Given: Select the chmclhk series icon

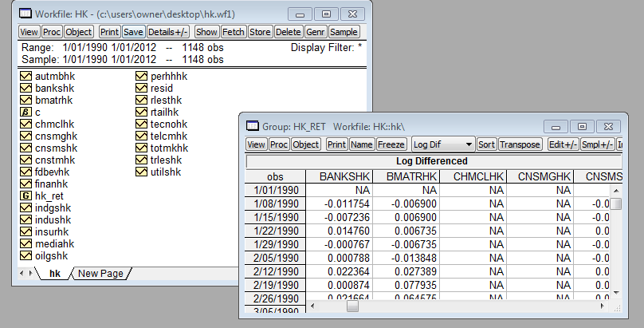Looking at the screenshot, I should click(26, 124).
